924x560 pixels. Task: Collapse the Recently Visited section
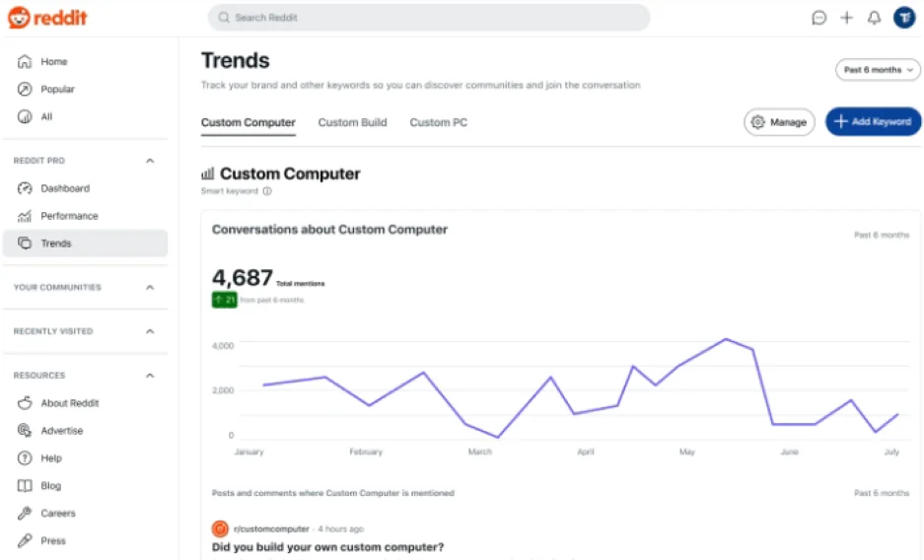150,332
